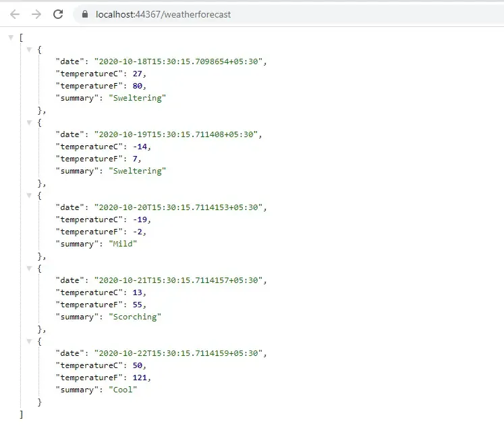Click the date value 2020-10-22T15:30:15.7114159+05:30

[x=180, y=353]
